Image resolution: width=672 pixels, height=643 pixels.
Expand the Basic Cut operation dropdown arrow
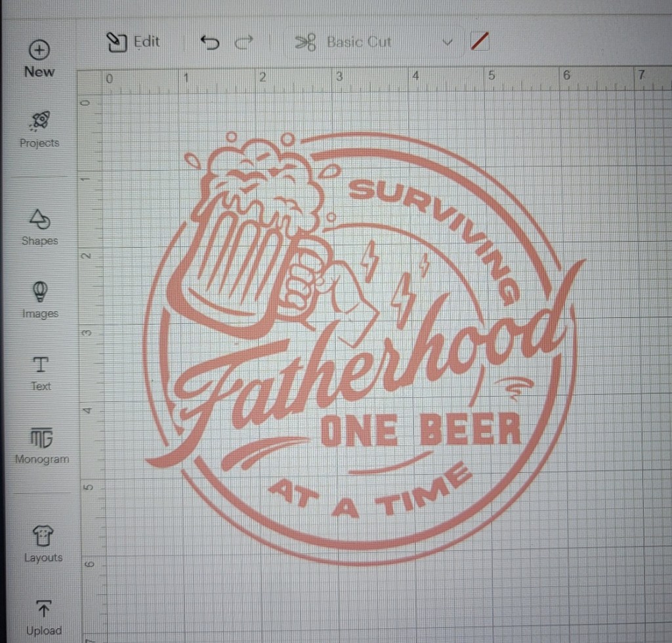pyautogui.click(x=448, y=43)
